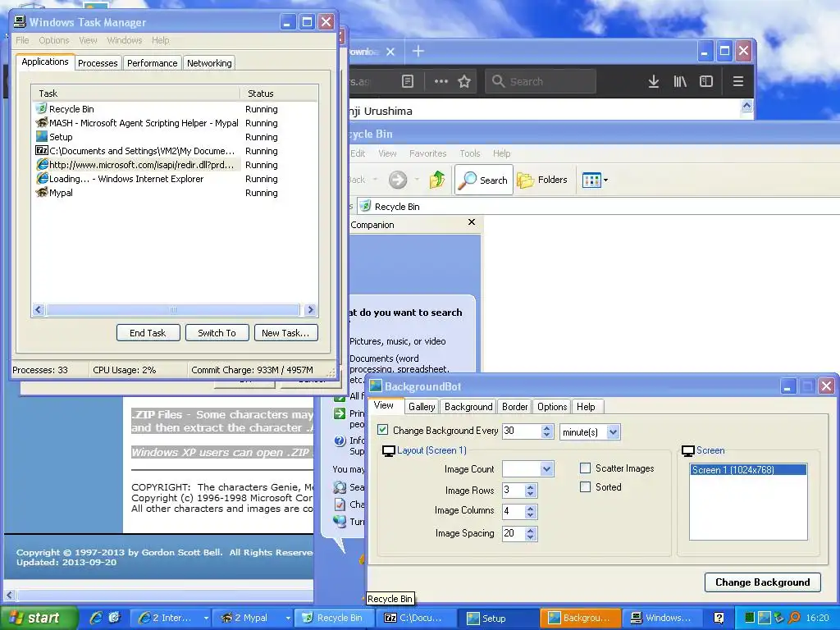Click the New Task button
This screenshot has width=840, height=630.
285,333
